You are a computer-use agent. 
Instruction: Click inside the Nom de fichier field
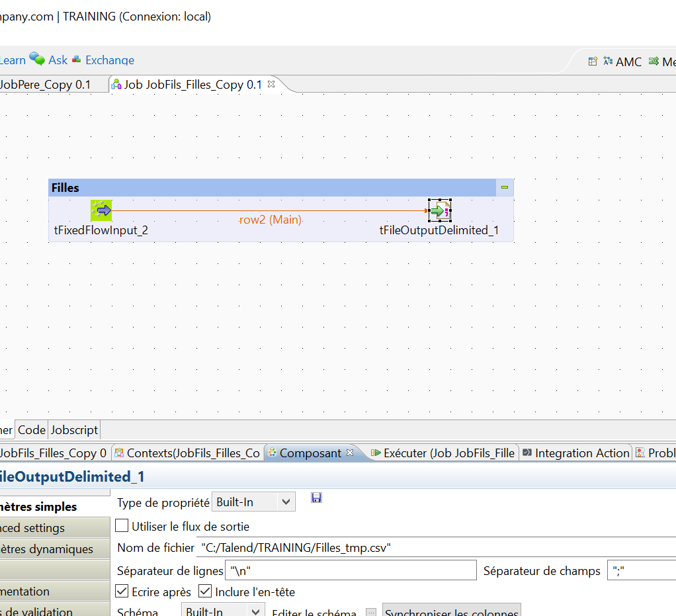tap(331, 548)
